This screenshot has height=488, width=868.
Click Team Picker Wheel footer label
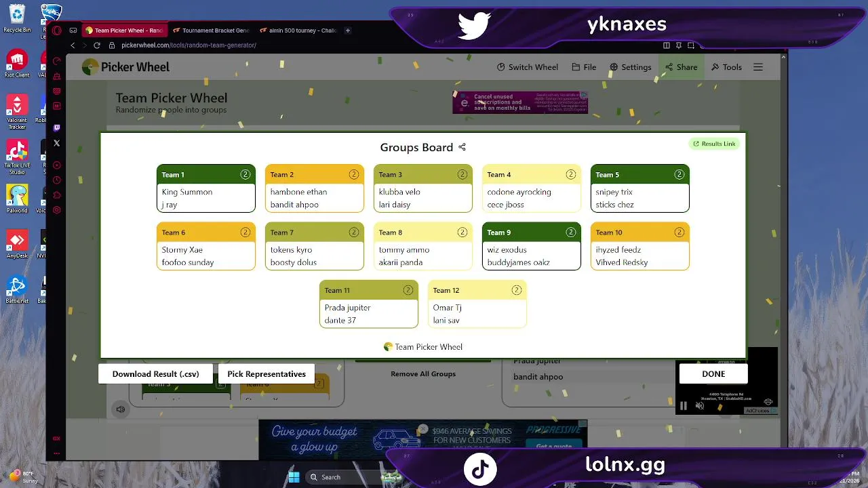click(423, 347)
